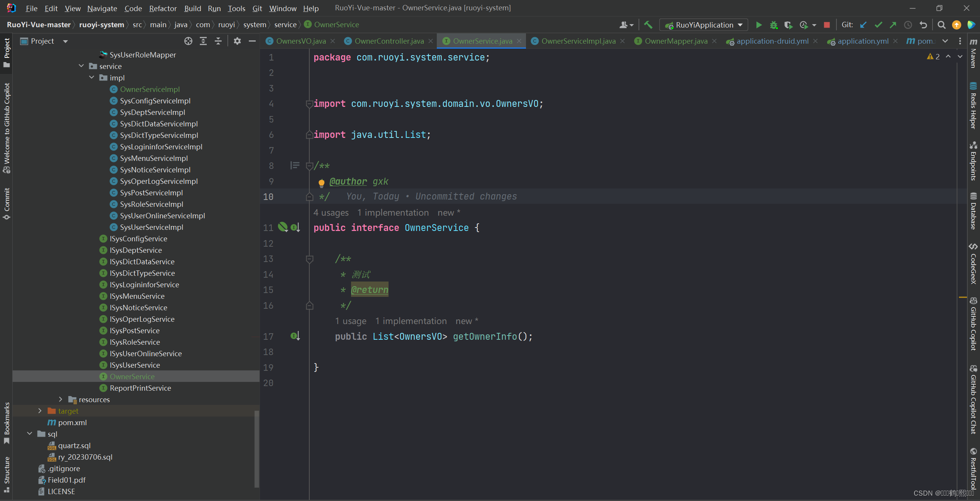Open the Project view mode dropdown
The image size is (980, 501).
coord(65,41)
